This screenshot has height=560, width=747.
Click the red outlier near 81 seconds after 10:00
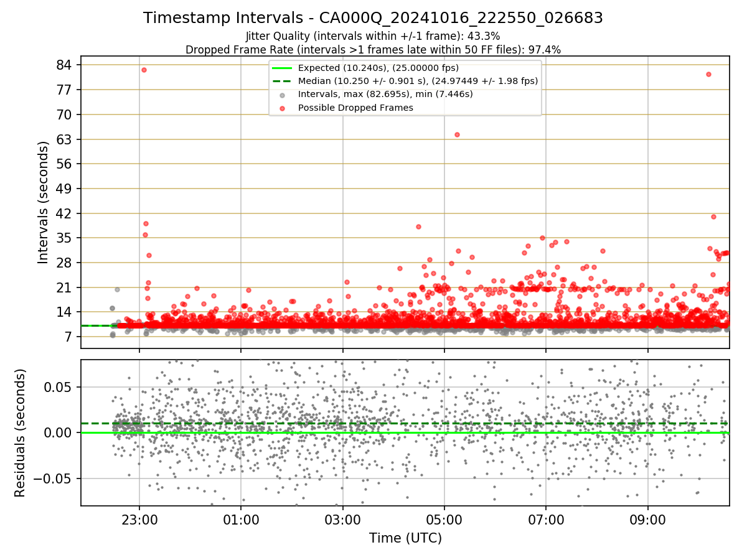coord(708,74)
